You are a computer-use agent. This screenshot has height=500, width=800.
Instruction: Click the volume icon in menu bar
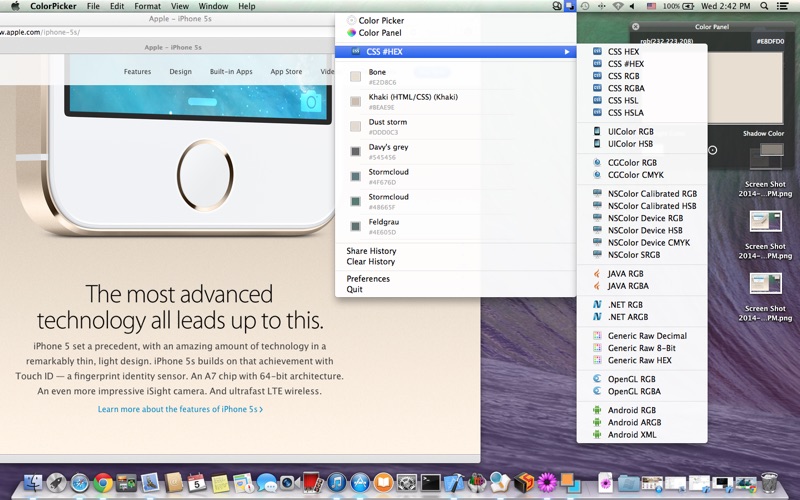click(x=632, y=6)
